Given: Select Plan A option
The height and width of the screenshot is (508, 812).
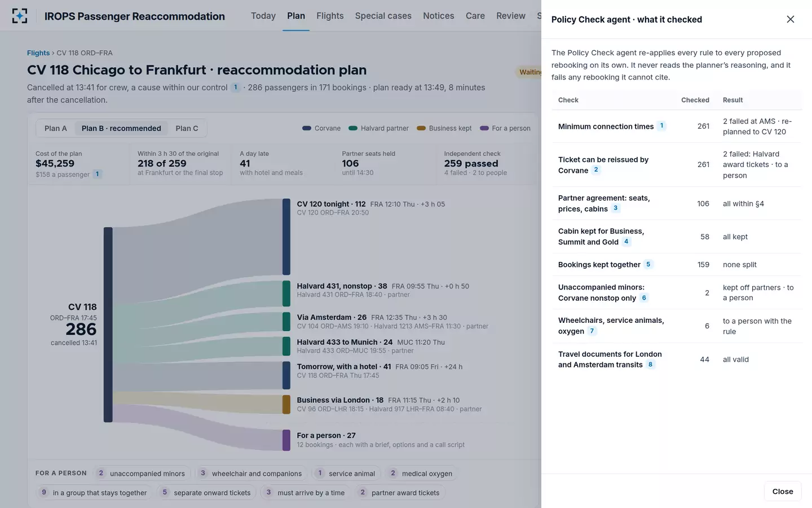Looking at the screenshot, I should [x=56, y=128].
